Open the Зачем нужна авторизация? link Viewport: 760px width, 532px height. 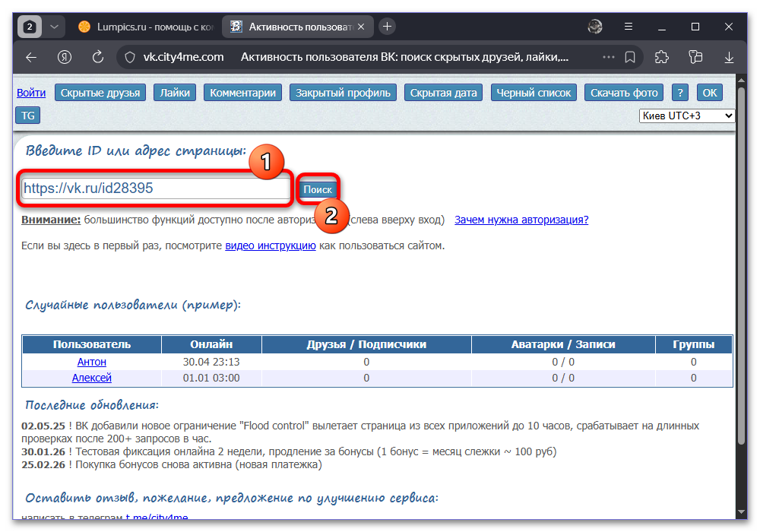[x=521, y=220]
